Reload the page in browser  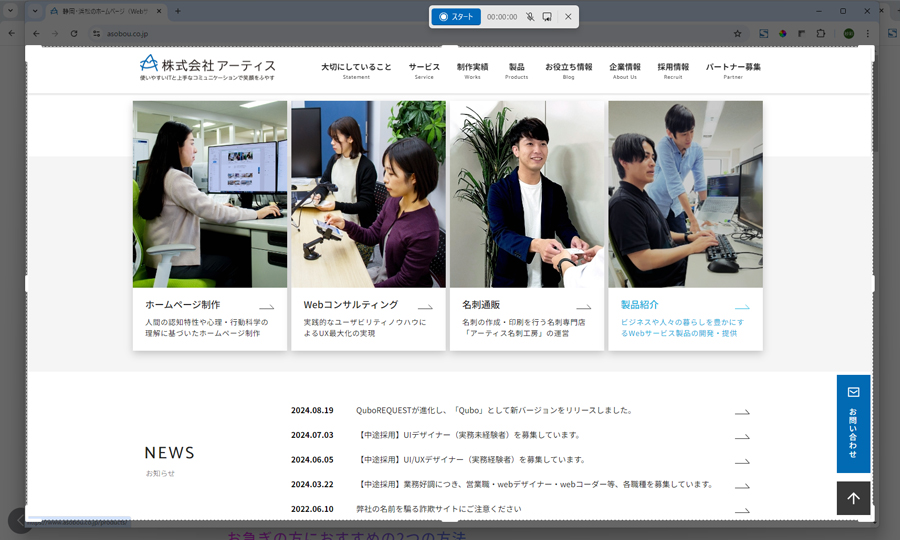74,34
